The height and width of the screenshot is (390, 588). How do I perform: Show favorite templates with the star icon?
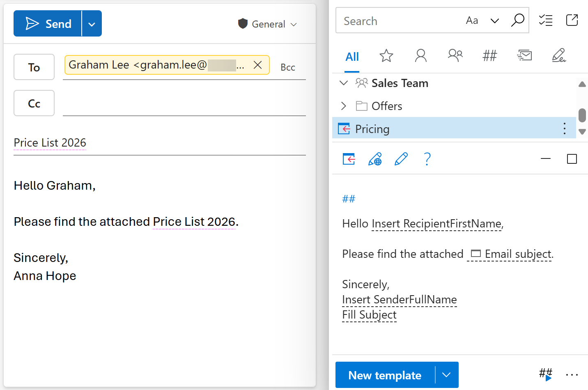pos(386,56)
